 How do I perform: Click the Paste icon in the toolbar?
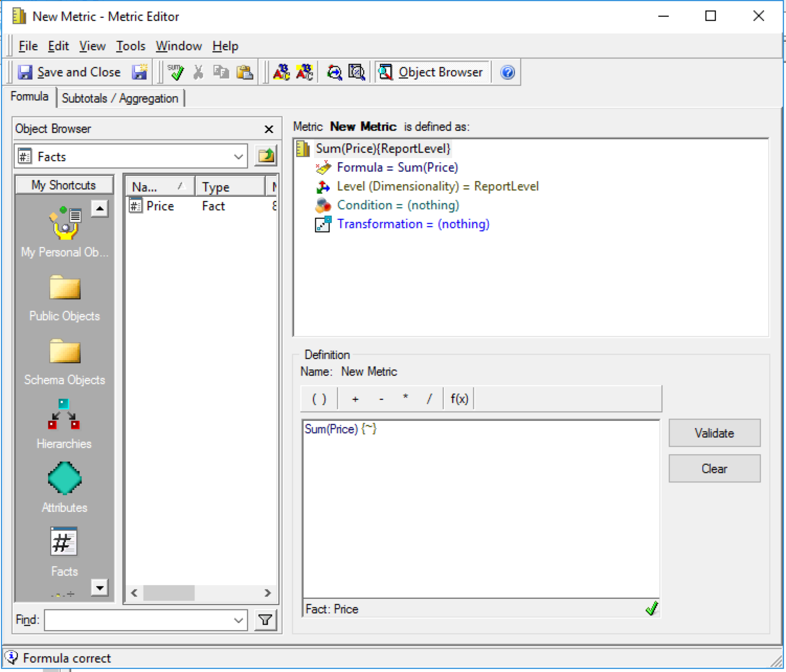pos(244,72)
